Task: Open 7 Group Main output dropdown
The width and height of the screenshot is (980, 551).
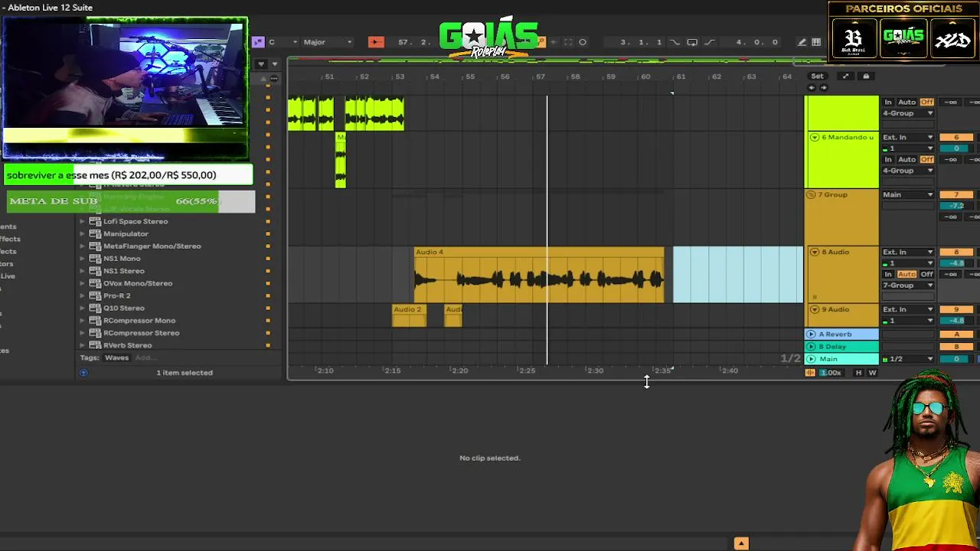Action: click(908, 195)
